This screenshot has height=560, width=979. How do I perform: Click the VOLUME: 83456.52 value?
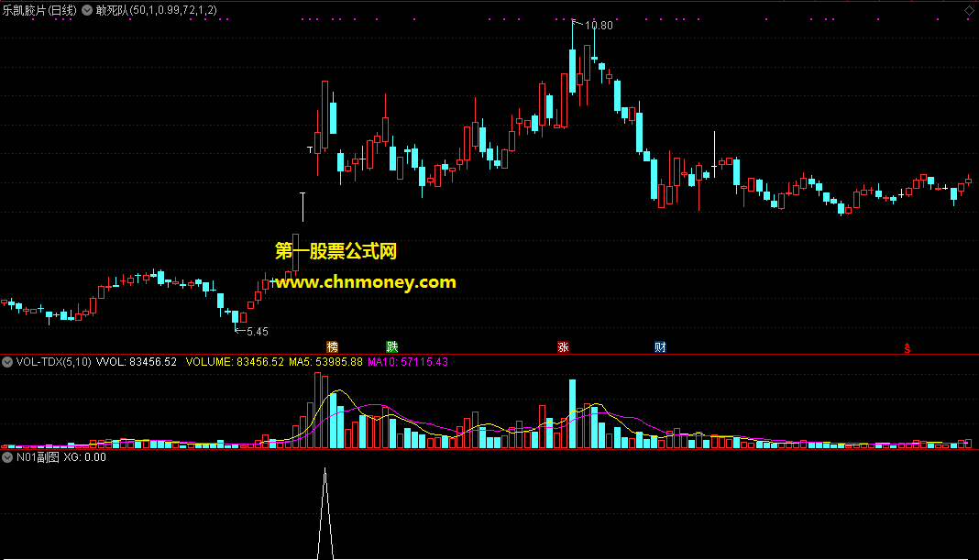click(235, 361)
